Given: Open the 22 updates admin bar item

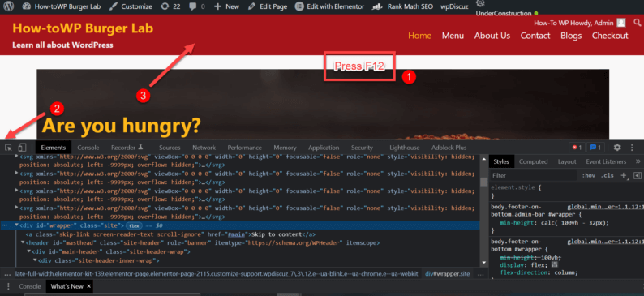Looking at the screenshot, I should coord(170,6).
